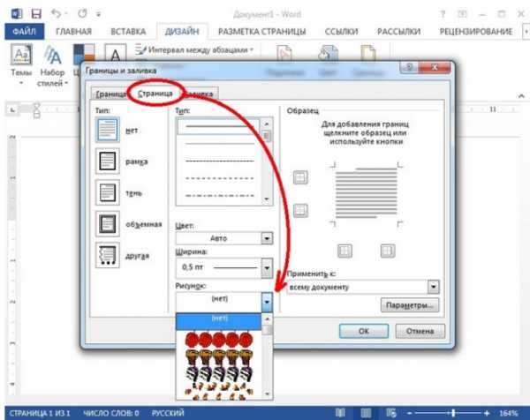Screen dimensions: 530x420
Task: Click the dialog help question mark button
Action: [409, 68]
